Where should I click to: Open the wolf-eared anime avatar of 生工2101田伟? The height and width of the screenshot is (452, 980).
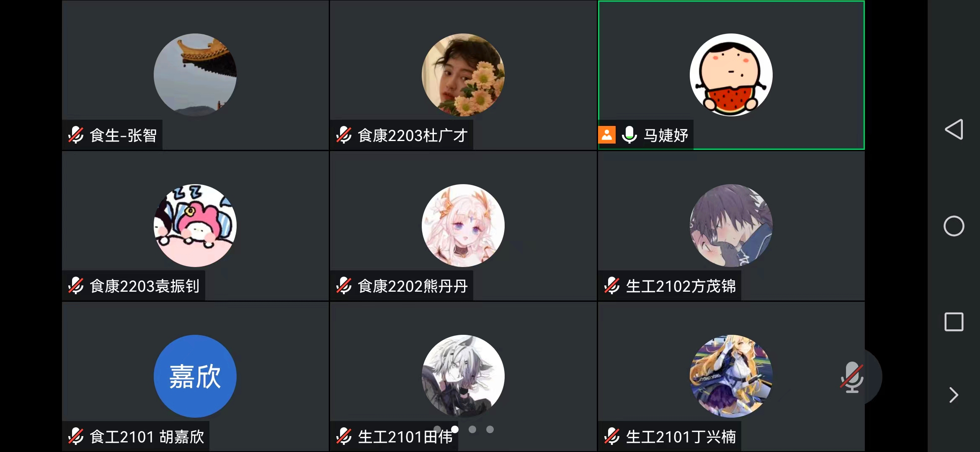pyautogui.click(x=463, y=376)
